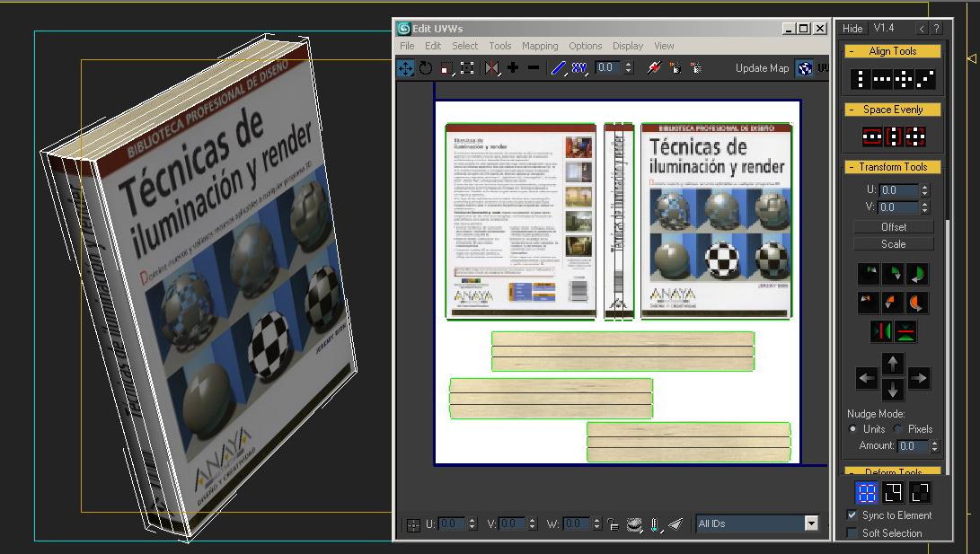Screen dimensions: 980x554
Task: Click the front cover UV island thumbnail
Action: 716,221
